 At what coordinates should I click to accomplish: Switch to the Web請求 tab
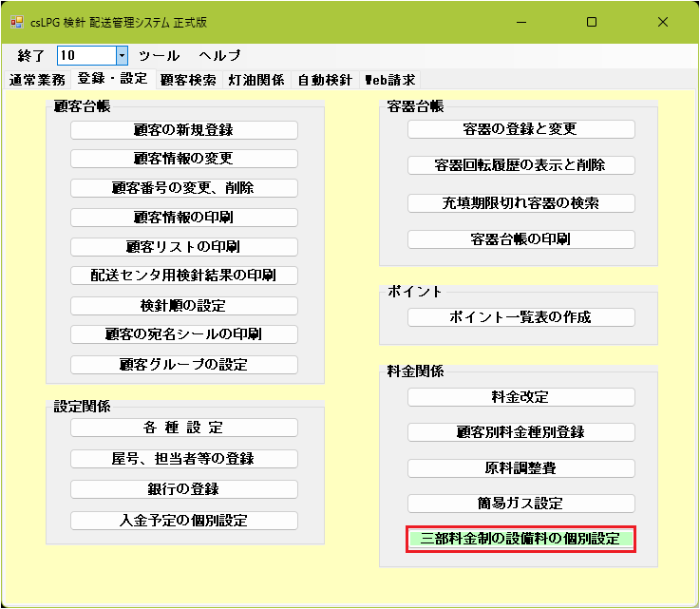point(389,80)
